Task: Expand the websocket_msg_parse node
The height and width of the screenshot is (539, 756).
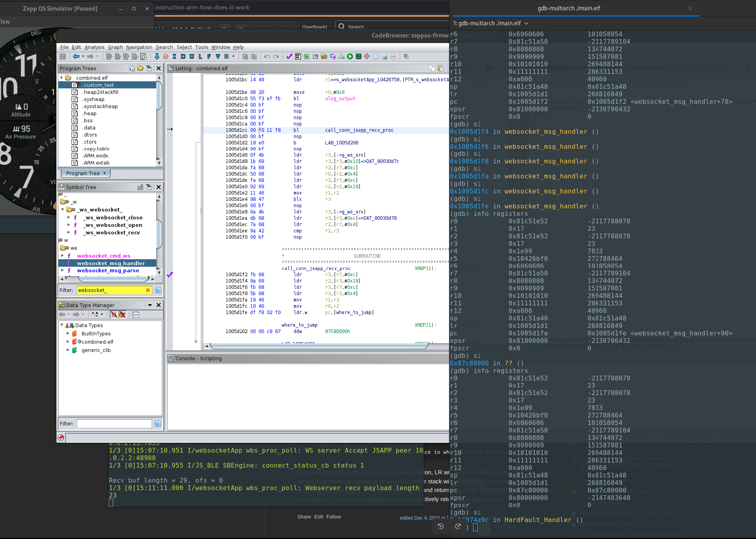Action: pyautogui.click(x=62, y=270)
